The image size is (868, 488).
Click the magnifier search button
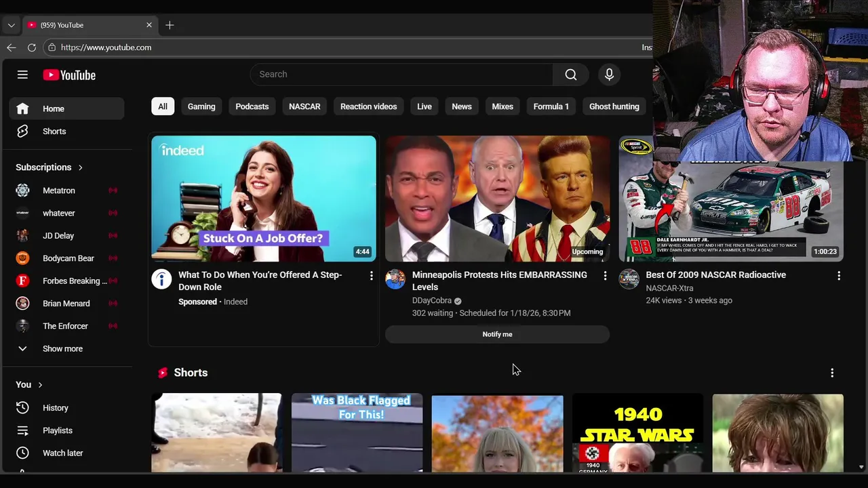coord(571,75)
